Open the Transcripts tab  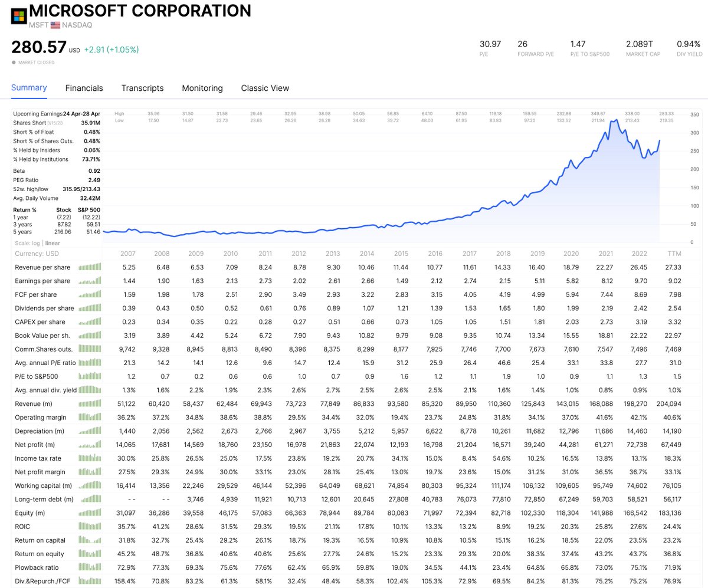click(x=142, y=88)
